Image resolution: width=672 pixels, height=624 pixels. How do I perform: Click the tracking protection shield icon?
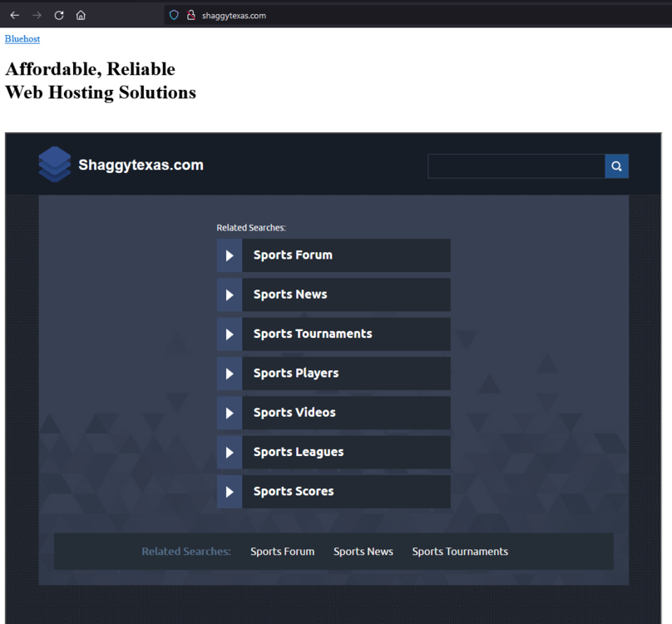coord(173,14)
